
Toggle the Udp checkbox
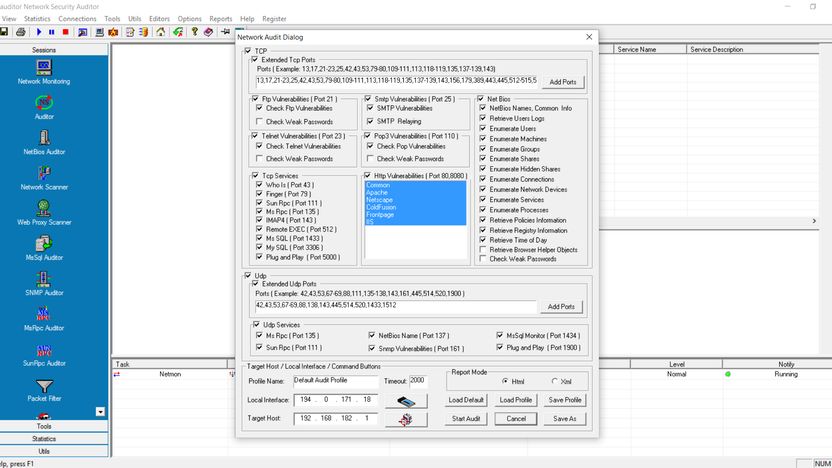tap(248, 276)
